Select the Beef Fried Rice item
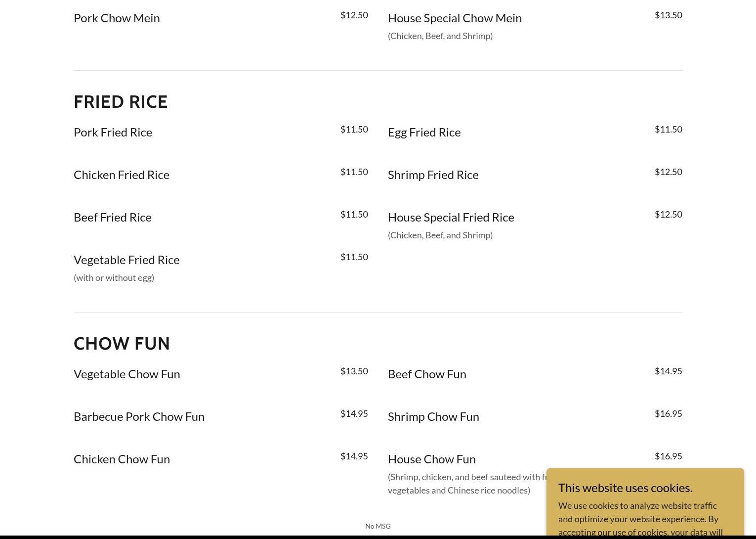 113,217
